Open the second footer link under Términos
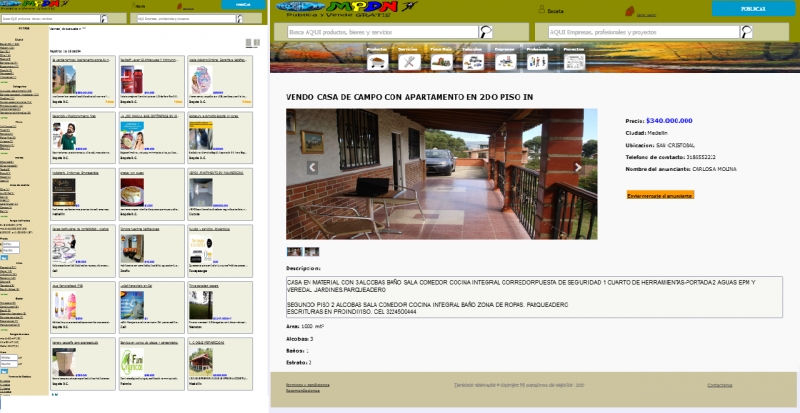800x413 pixels. (303, 391)
